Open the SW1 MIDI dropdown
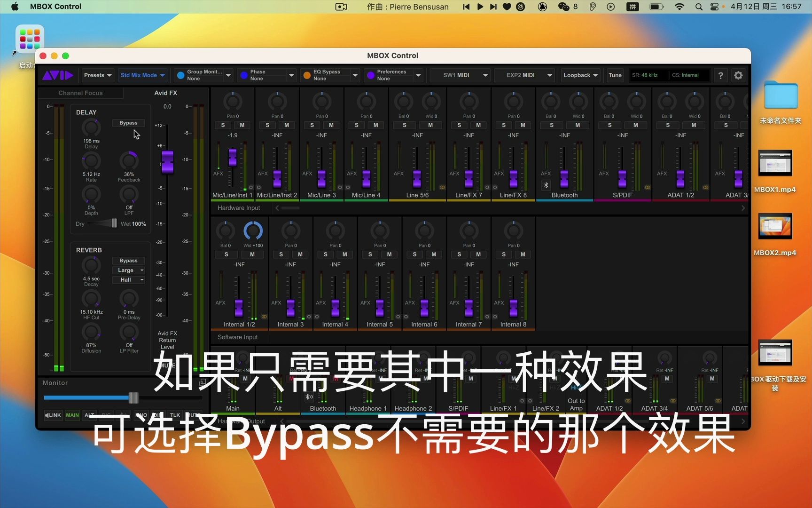The image size is (812, 508). pyautogui.click(x=460, y=75)
